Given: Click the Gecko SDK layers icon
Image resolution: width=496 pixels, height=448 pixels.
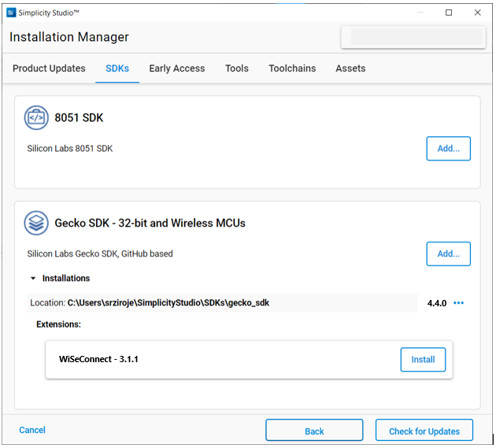Looking at the screenshot, I should [36, 223].
